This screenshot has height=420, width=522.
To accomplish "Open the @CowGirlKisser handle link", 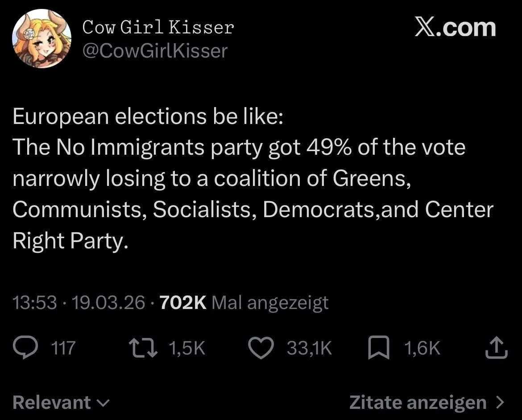I will [x=155, y=51].
